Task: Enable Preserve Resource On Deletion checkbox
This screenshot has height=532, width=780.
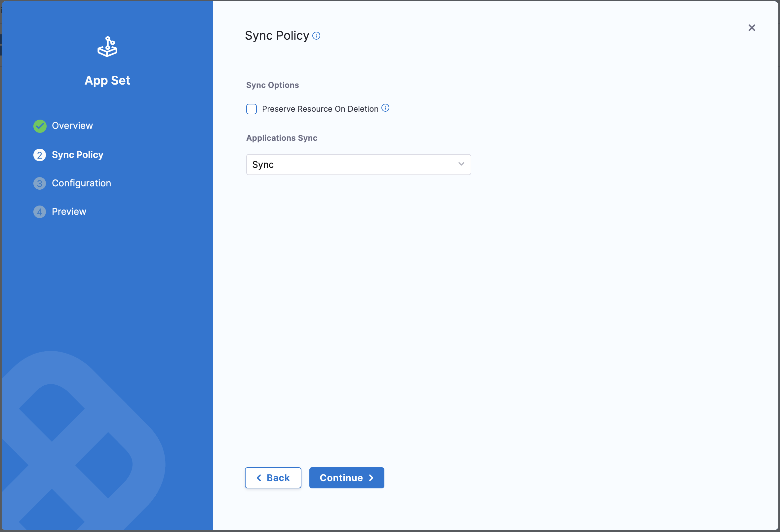Action: [x=252, y=109]
